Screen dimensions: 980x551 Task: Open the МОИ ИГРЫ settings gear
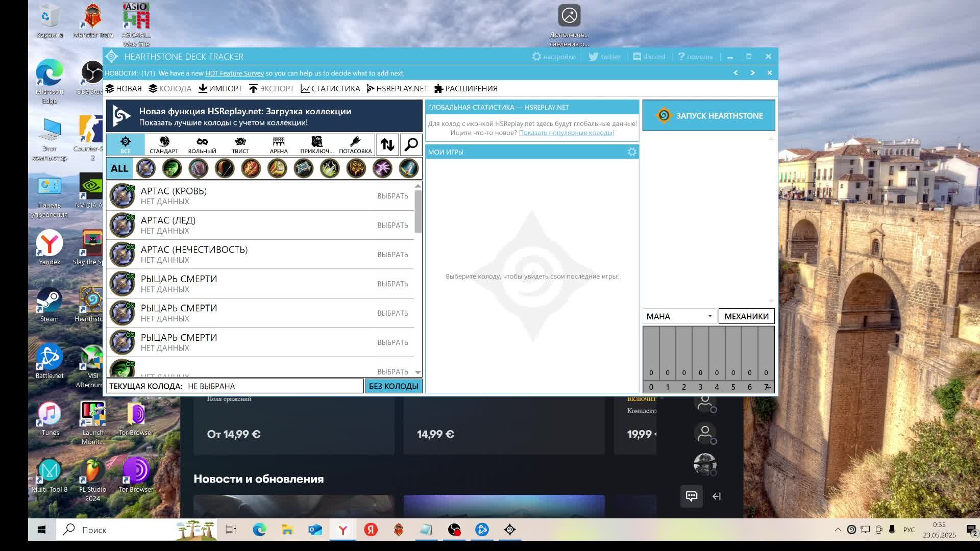click(632, 152)
